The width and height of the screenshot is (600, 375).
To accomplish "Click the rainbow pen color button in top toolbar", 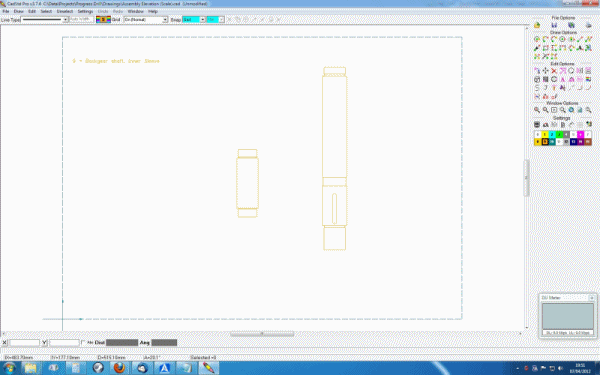I will pos(103,20).
